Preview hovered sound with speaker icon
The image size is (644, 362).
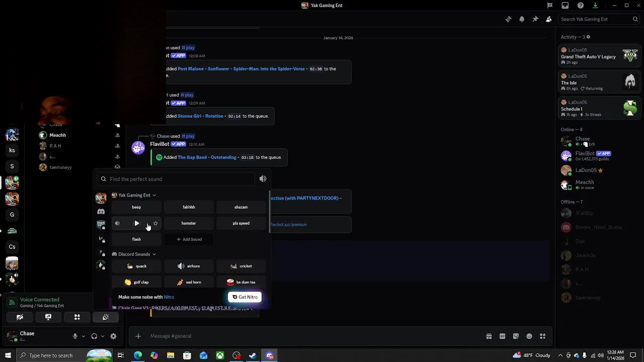(117, 223)
